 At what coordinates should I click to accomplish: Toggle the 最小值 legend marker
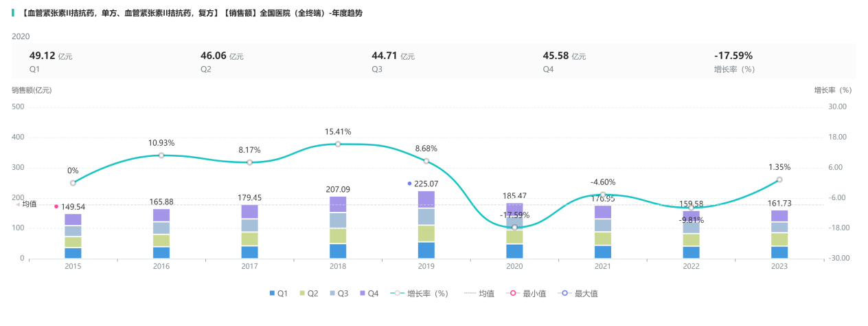(526, 294)
